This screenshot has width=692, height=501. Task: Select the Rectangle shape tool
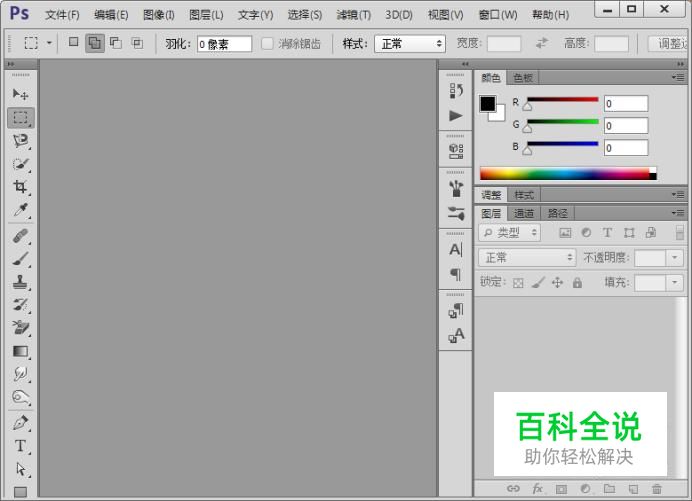tap(20, 492)
